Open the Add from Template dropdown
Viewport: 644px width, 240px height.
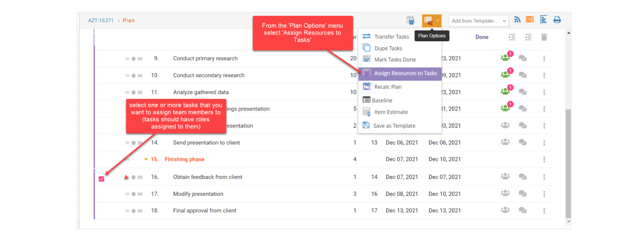478,21
